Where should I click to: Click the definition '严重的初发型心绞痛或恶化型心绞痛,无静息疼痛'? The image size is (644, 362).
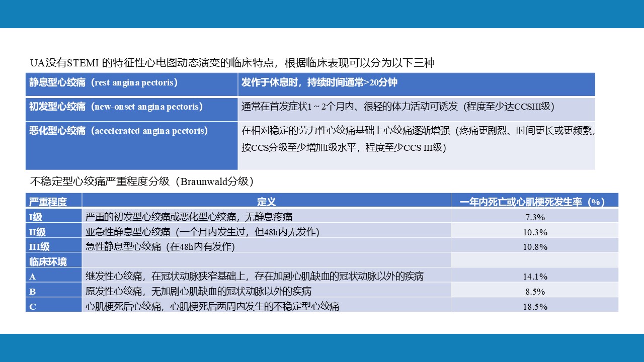pyautogui.click(x=267, y=216)
